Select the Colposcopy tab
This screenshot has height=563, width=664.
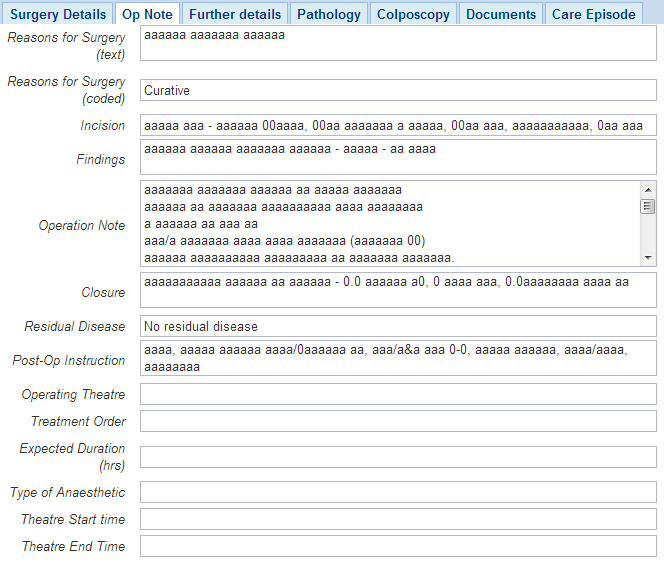click(413, 14)
